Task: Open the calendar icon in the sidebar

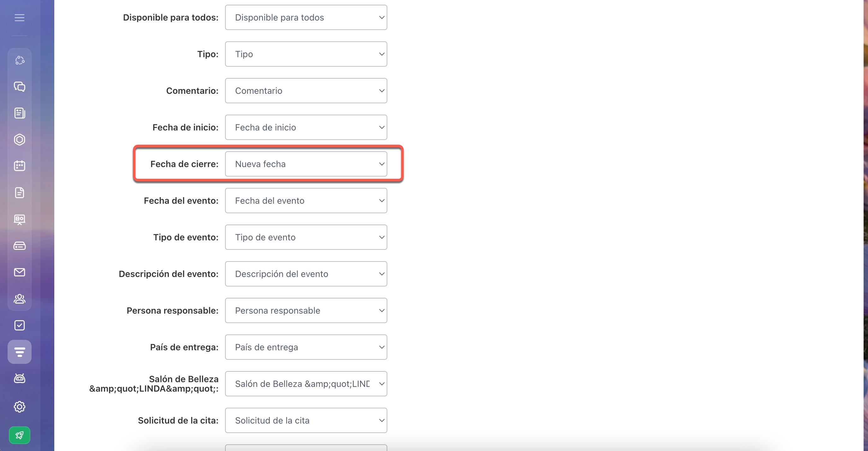Action: coord(20,166)
